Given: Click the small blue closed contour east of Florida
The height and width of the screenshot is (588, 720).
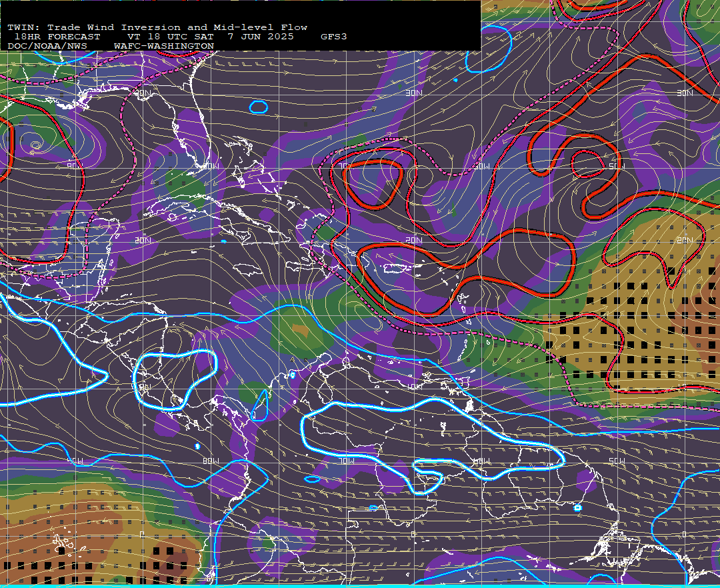Looking at the screenshot, I should pyautogui.click(x=259, y=107).
